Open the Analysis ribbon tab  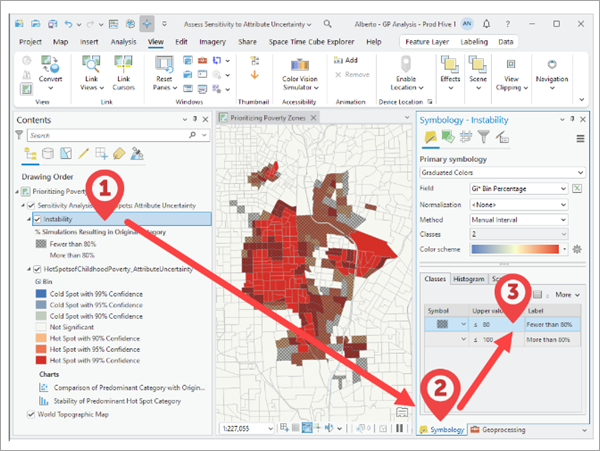(123, 42)
